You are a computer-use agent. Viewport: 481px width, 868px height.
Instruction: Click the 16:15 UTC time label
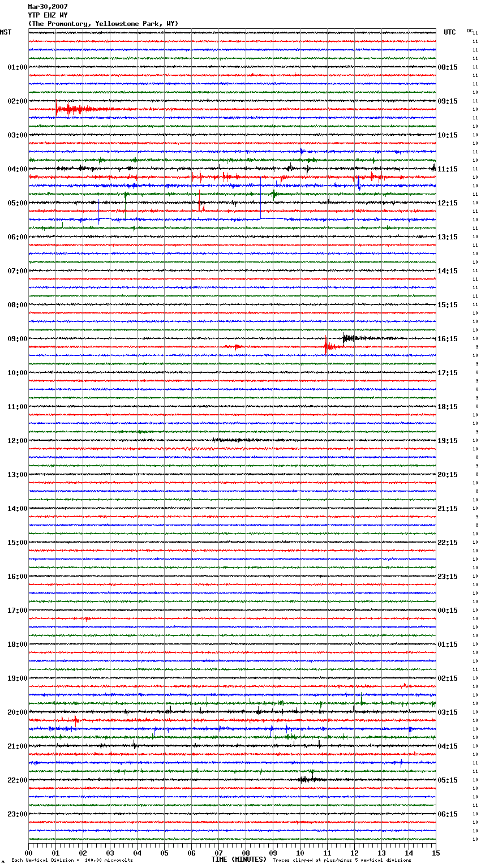pyautogui.click(x=447, y=339)
